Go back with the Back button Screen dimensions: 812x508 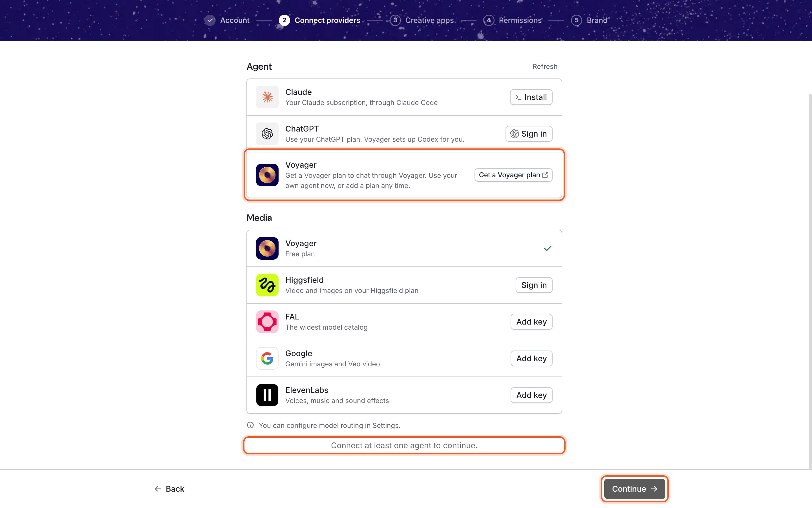click(169, 489)
